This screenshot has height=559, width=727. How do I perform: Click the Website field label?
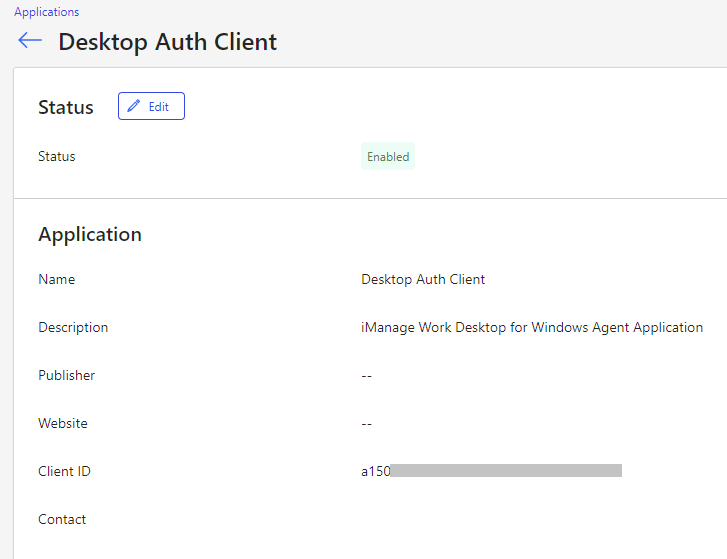63,424
